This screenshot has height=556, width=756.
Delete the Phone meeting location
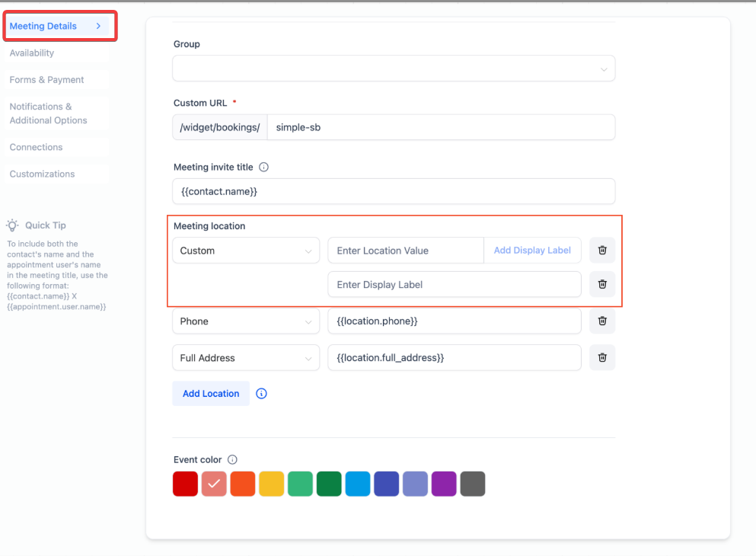[x=601, y=321]
